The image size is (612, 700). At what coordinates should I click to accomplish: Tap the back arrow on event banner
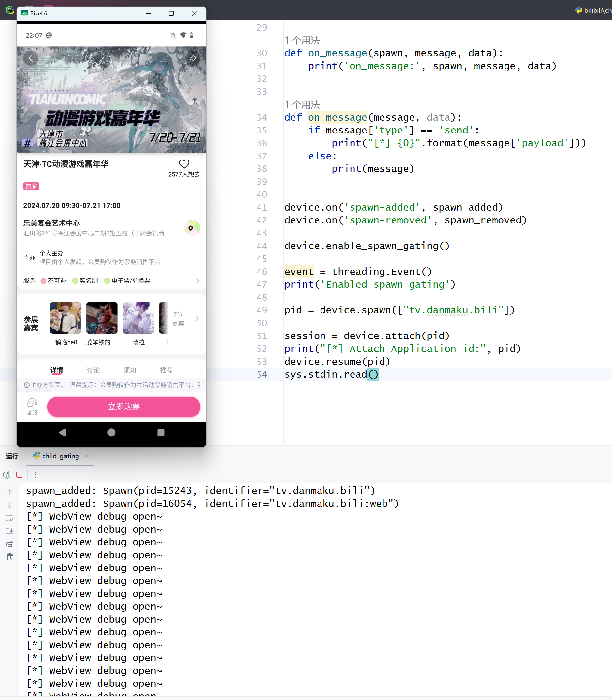click(x=31, y=58)
